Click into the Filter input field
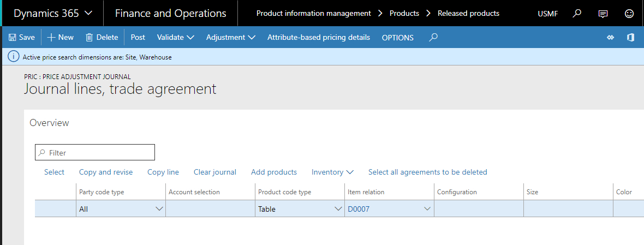This screenshot has height=245, width=644. tap(98, 153)
